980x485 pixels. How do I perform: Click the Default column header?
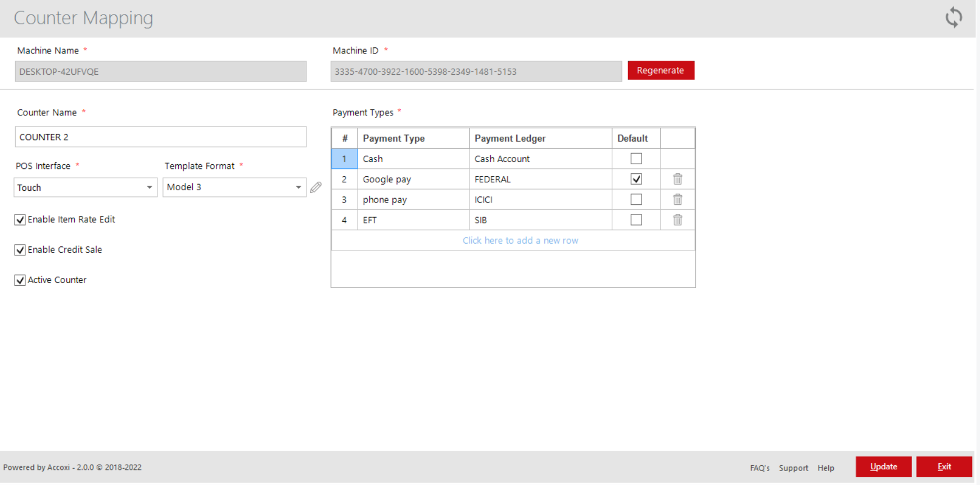pyautogui.click(x=636, y=138)
